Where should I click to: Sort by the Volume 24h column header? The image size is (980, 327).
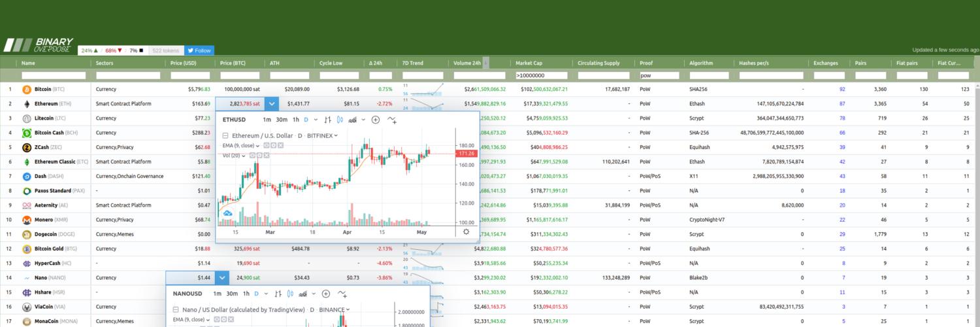point(468,63)
